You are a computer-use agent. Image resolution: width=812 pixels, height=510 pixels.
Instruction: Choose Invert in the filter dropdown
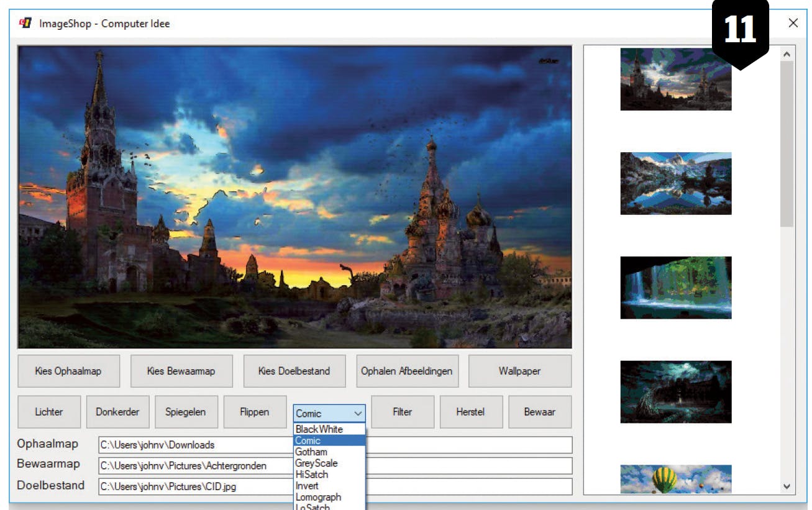[308, 485]
